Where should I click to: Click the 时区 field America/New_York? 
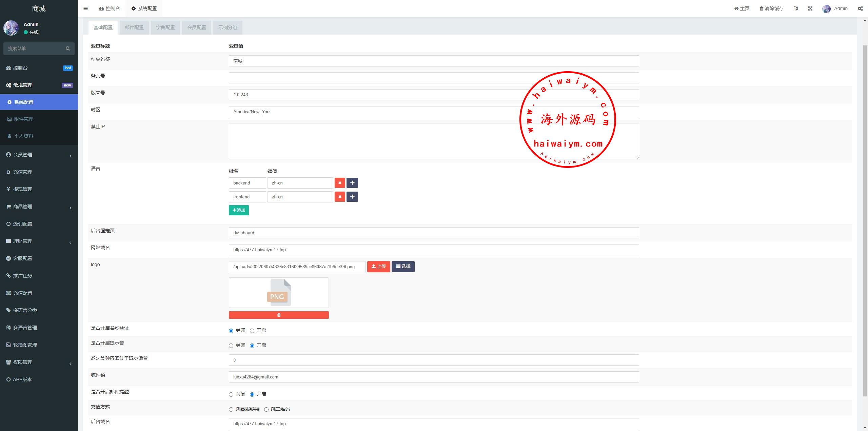pyautogui.click(x=434, y=112)
